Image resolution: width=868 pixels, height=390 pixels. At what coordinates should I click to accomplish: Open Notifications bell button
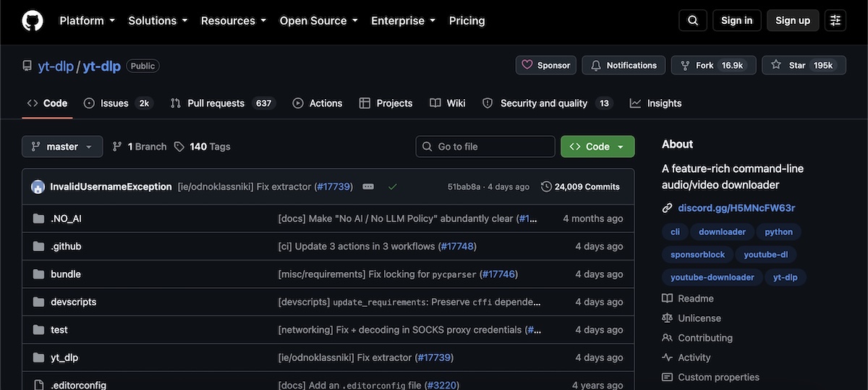tap(624, 65)
